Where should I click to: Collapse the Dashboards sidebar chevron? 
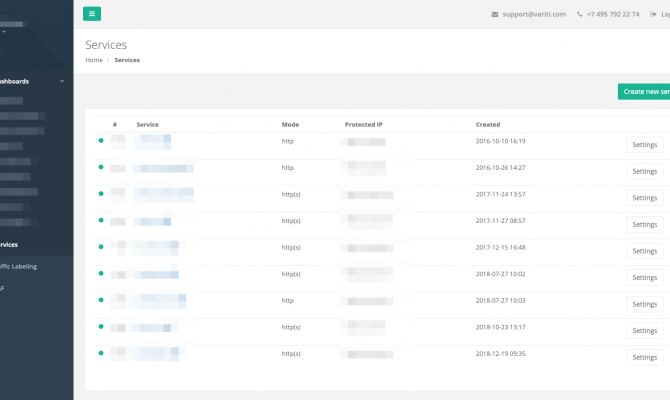(x=62, y=81)
